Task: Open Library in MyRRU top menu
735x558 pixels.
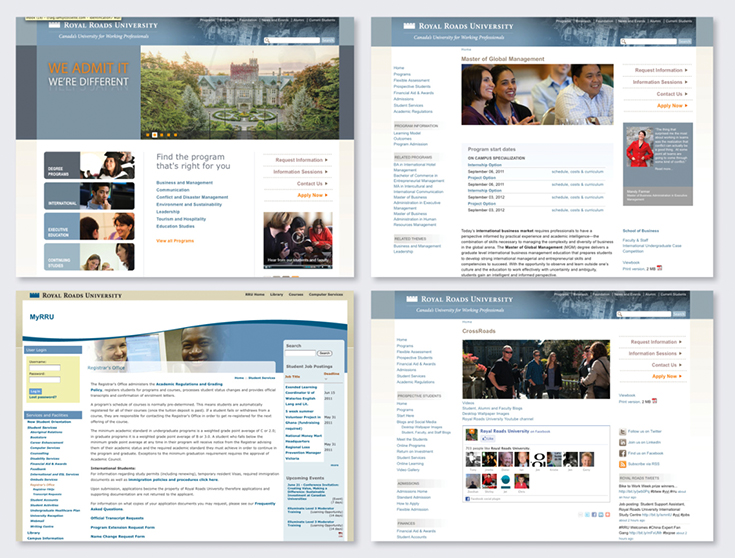Action: click(277, 294)
